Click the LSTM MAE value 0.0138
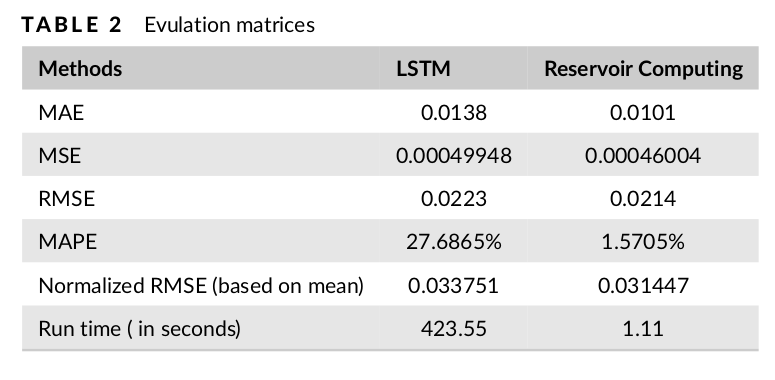Viewport: 775px width, 380px height. tap(454, 113)
